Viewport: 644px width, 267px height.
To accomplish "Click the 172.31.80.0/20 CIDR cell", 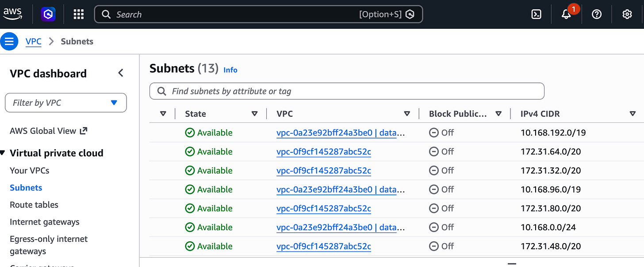I will point(551,209).
